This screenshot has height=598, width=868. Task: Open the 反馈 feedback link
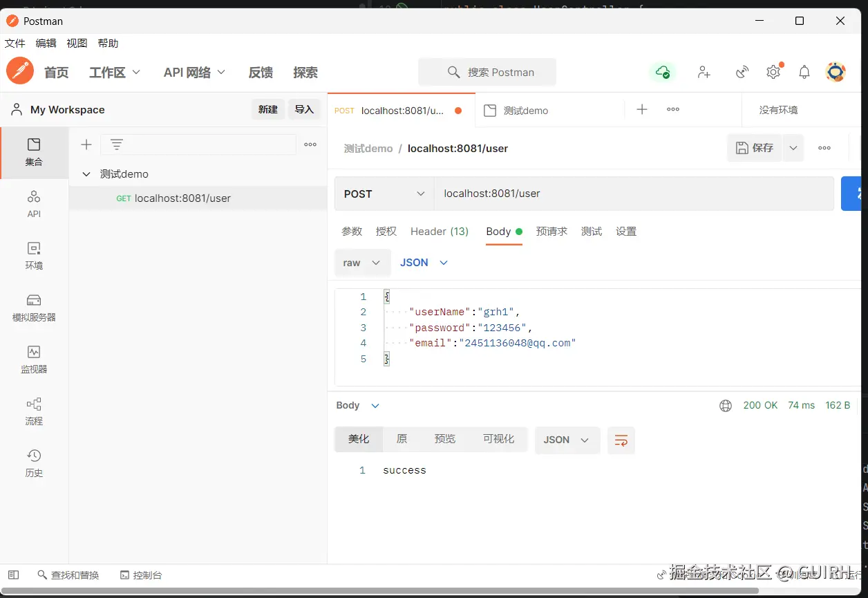click(261, 72)
